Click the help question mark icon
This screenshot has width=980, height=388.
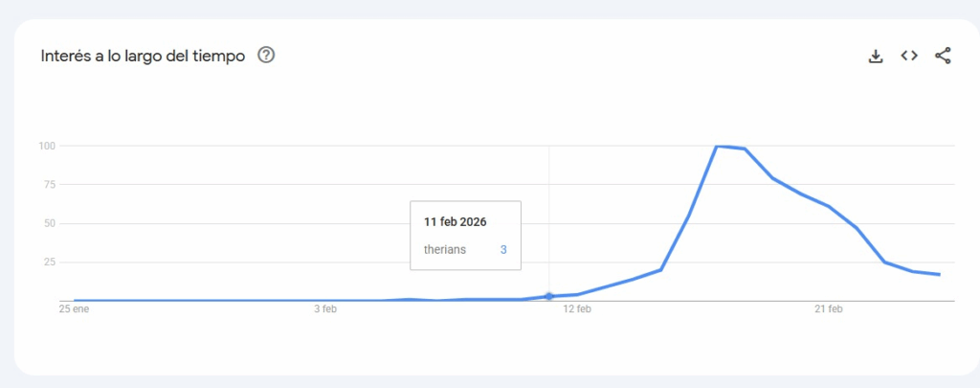pos(267,56)
